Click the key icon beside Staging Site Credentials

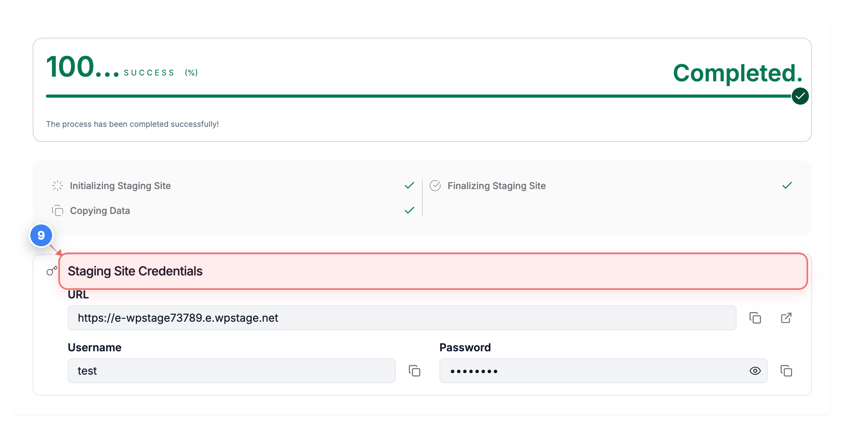point(52,271)
